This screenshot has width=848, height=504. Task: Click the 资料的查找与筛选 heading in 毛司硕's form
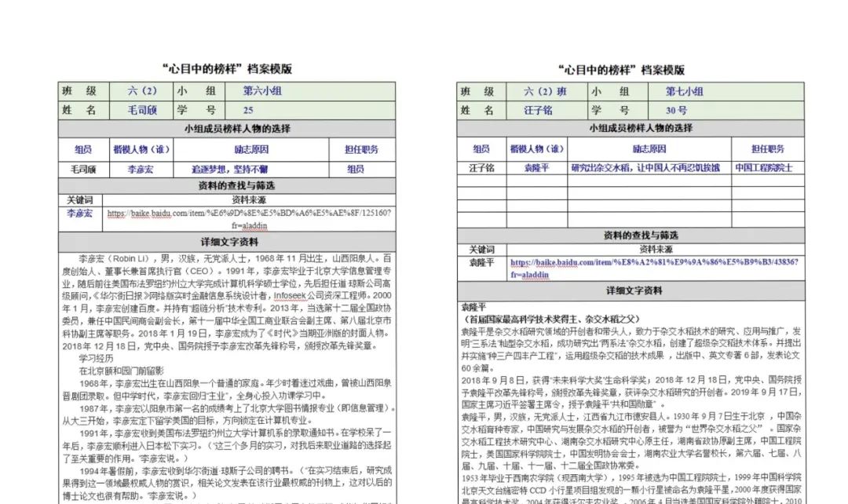pyautogui.click(x=236, y=185)
